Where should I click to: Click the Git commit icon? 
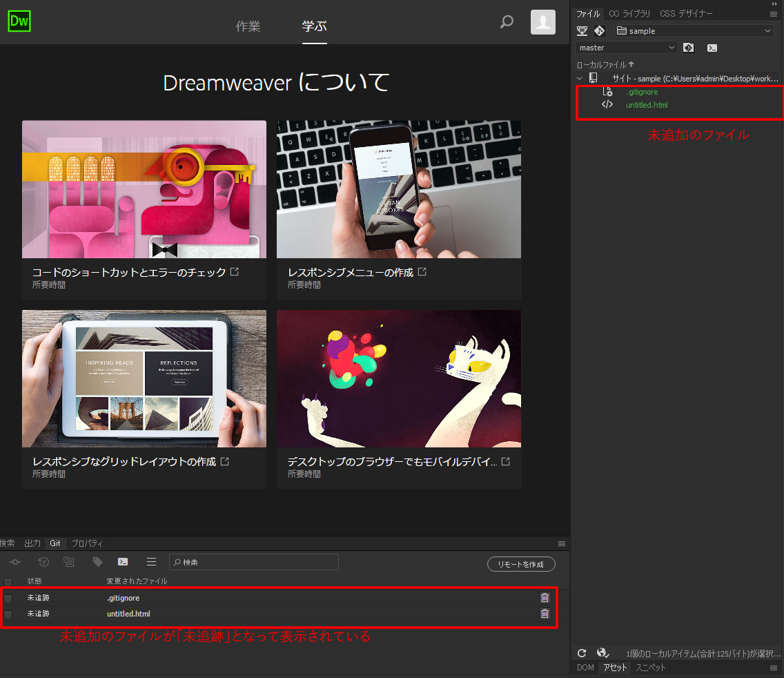click(15, 563)
